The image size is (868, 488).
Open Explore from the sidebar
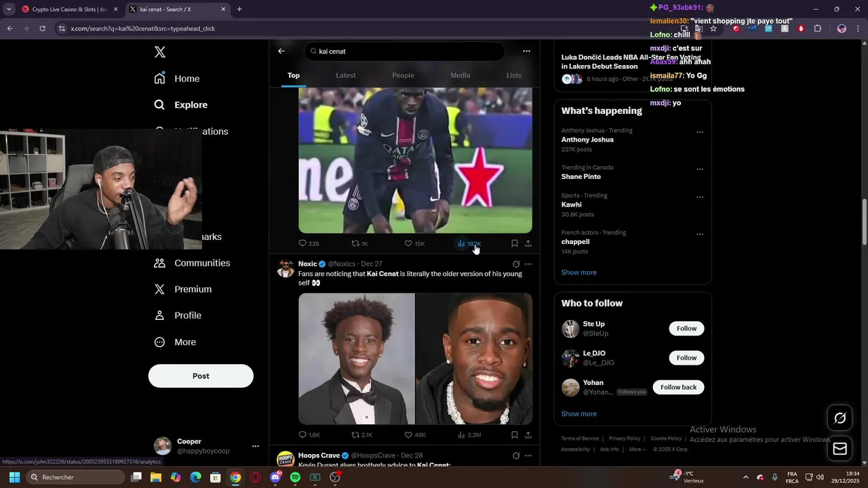pyautogui.click(x=181, y=105)
